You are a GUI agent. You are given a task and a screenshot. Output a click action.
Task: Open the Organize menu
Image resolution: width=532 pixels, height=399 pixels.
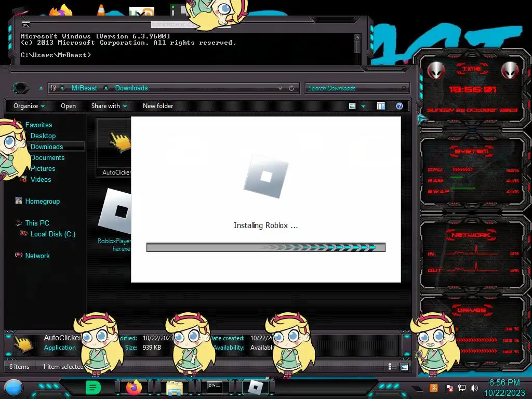tap(29, 106)
